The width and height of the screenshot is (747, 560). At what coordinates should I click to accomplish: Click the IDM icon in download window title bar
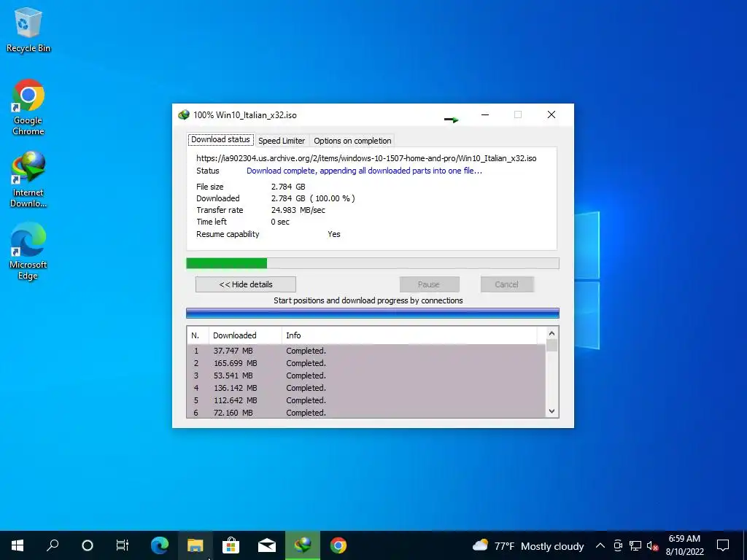coord(183,114)
